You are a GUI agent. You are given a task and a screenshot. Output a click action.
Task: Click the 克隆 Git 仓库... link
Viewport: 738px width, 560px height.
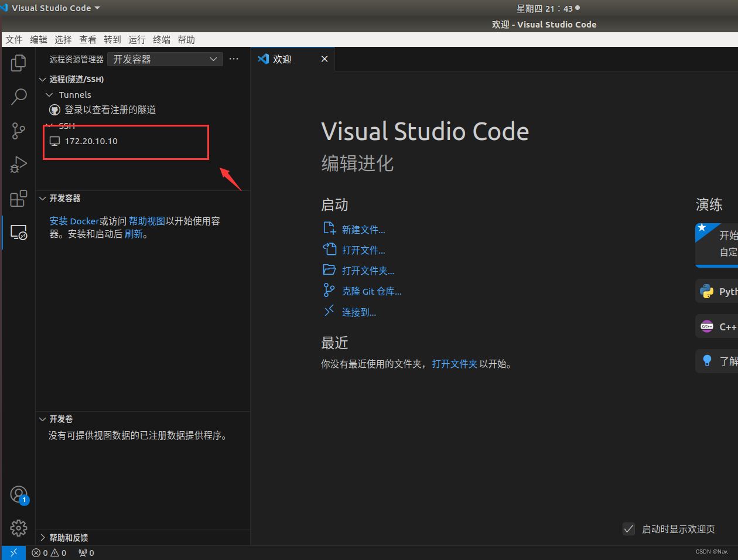371,291
